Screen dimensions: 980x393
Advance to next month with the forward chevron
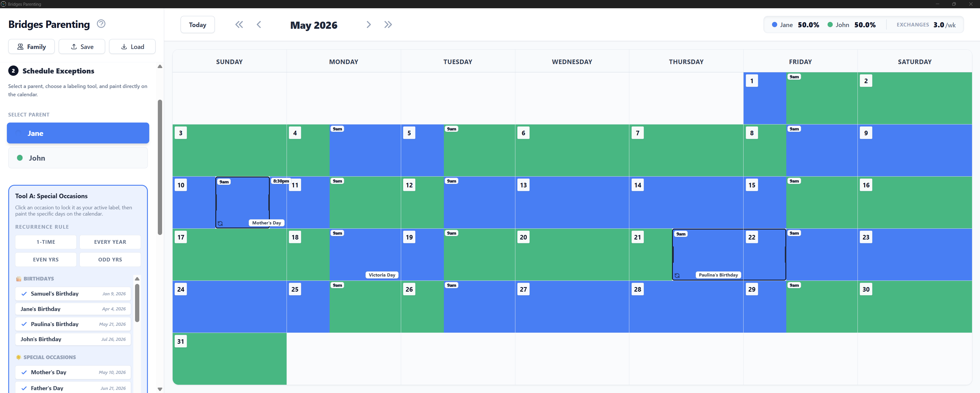coord(368,24)
